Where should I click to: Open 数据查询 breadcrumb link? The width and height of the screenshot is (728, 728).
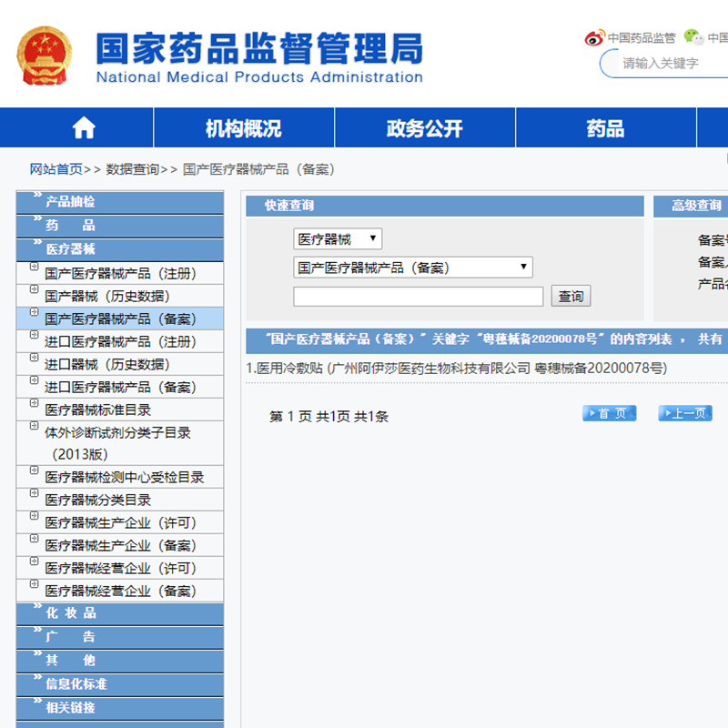tap(132, 169)
